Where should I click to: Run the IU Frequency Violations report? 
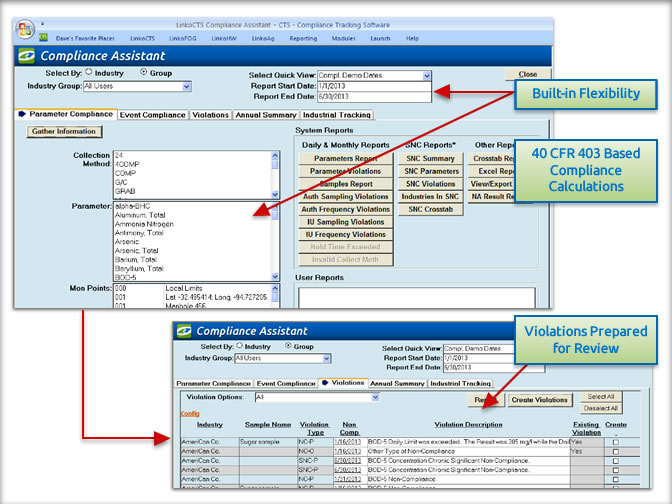345,234
